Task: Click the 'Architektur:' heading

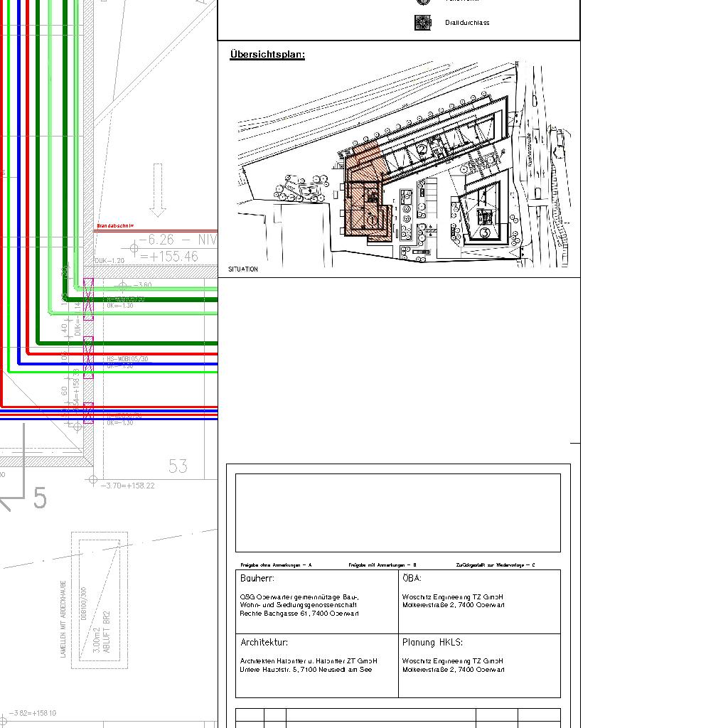Action: tap(264, 643)
